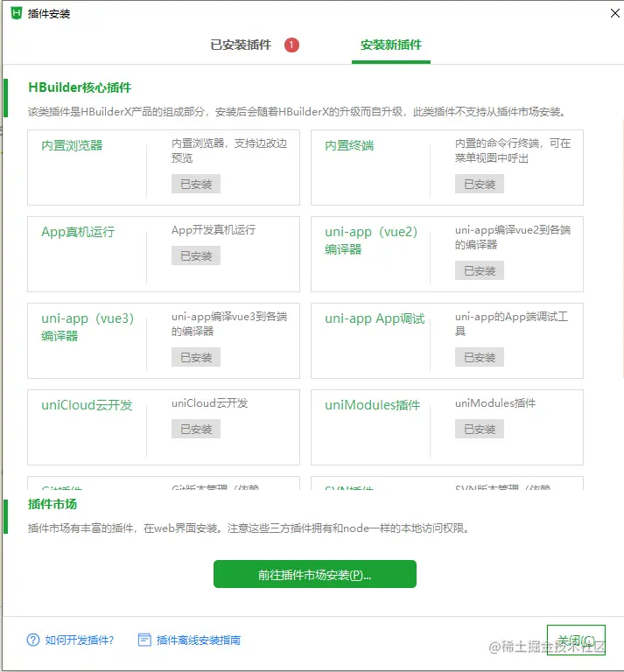Open the uni-app (vue2) 编译器 title
Screen dimensions: 624x672
[371, 241]
